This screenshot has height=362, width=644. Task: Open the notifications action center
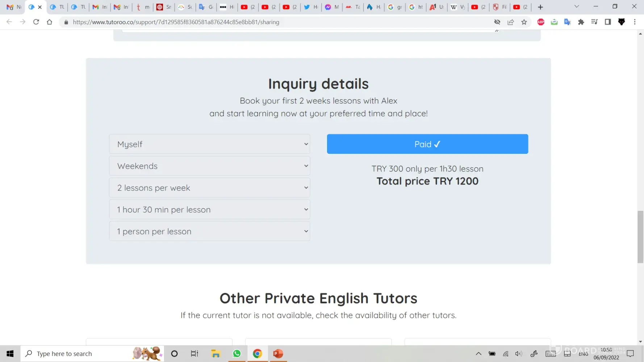[x=630, y=354]
